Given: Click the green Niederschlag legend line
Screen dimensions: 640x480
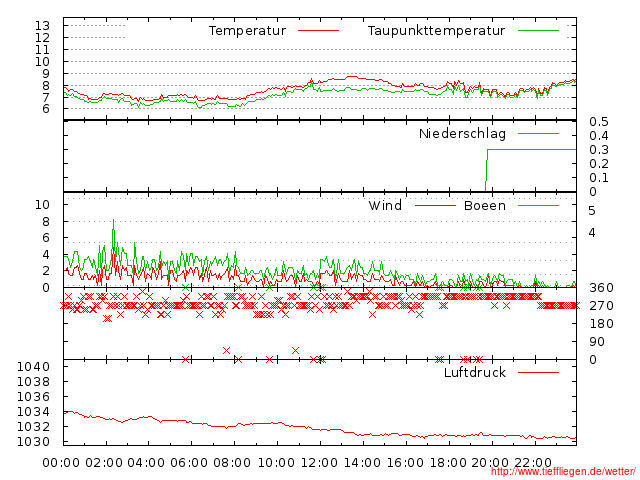Looking at the screenshot, I should tap(538, 133).
